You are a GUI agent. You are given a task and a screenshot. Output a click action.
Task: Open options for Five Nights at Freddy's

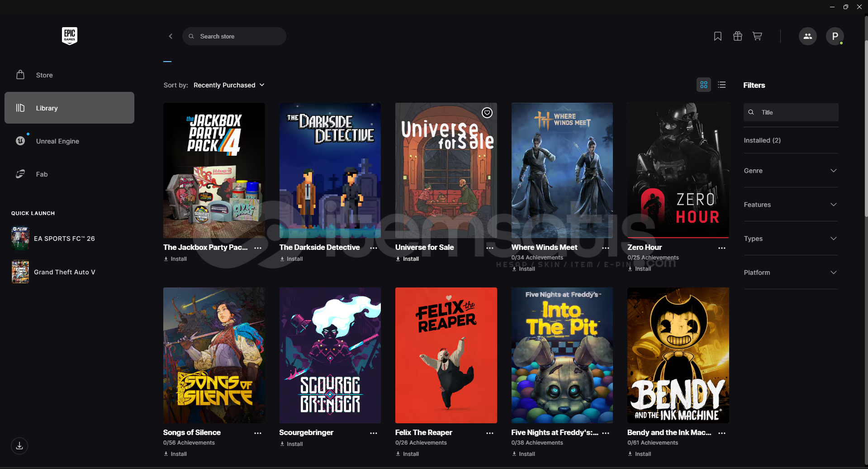(x=606, y=433)
